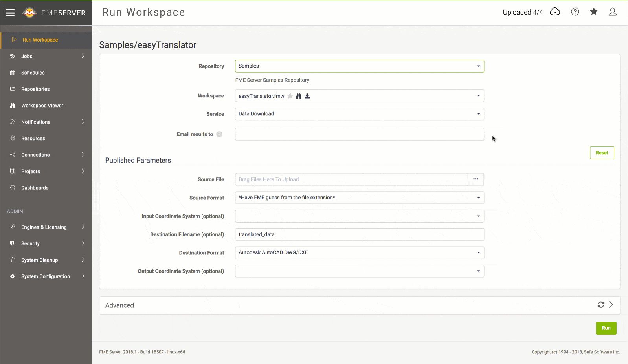Expand the Security submenu chevron
Image resolution: width=628 pixels, height=364 pixels.
click(x=83, y=243)
